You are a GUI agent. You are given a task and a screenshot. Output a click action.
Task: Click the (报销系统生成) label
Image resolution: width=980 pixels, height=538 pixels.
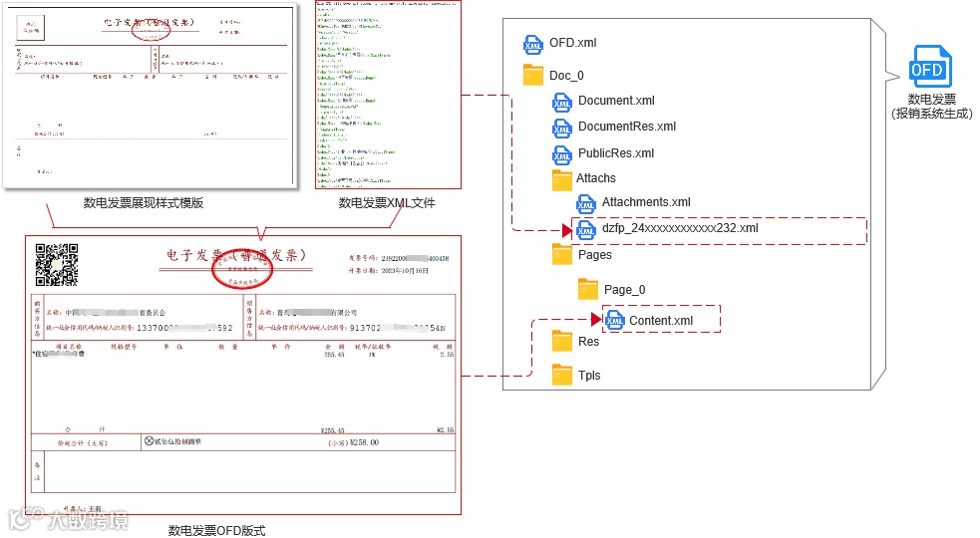(931, 114)
